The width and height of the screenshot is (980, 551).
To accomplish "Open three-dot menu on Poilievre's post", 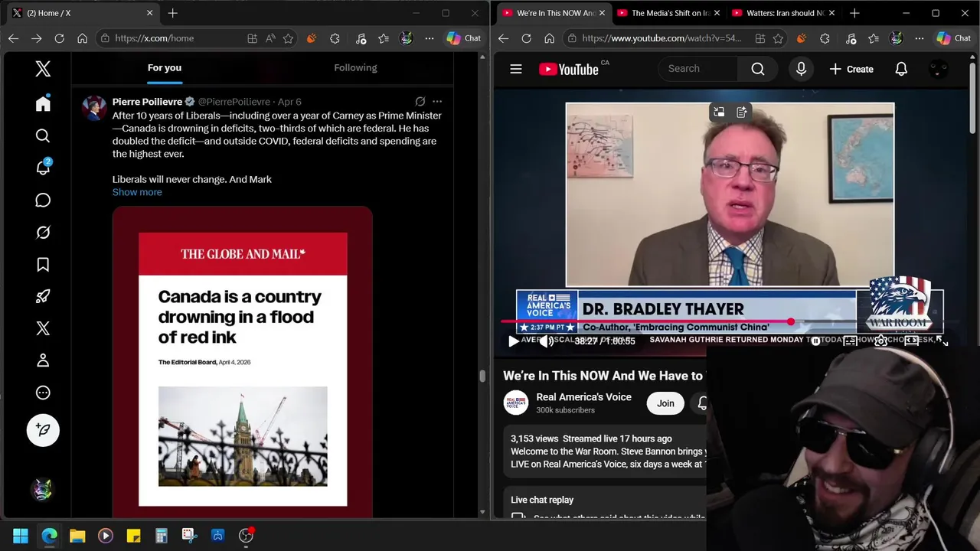I will 437,101.
